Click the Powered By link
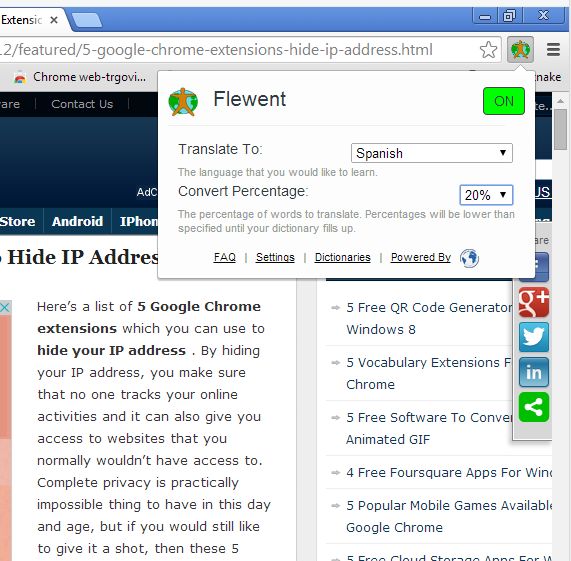The image size is (571, 561). tap(421, 257)
